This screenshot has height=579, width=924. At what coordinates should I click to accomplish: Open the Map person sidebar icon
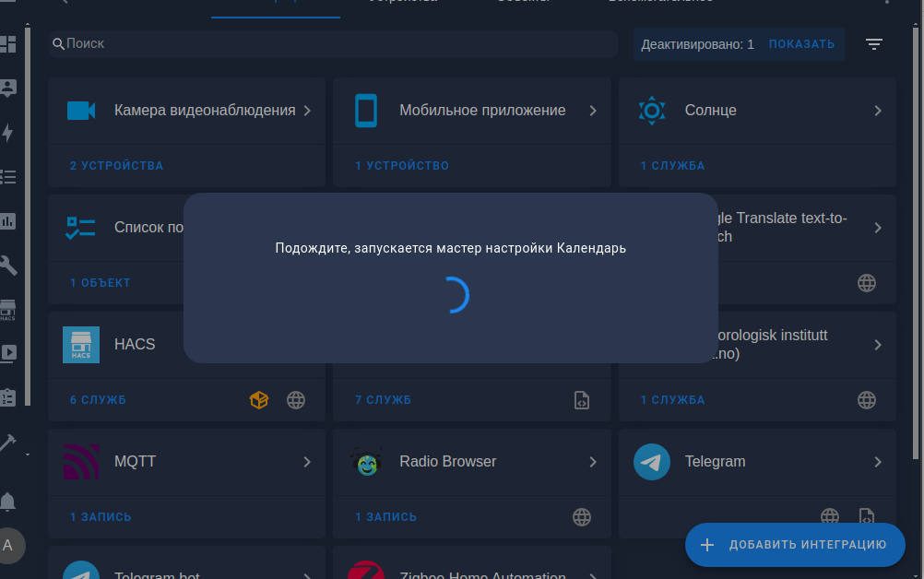tap(7, 88)
